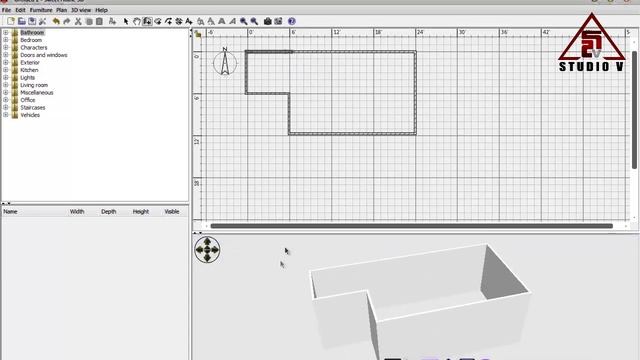Screen dimensions: 640x360
Task: Click the Decrease text size icon
Action: [x=211, y=21]
